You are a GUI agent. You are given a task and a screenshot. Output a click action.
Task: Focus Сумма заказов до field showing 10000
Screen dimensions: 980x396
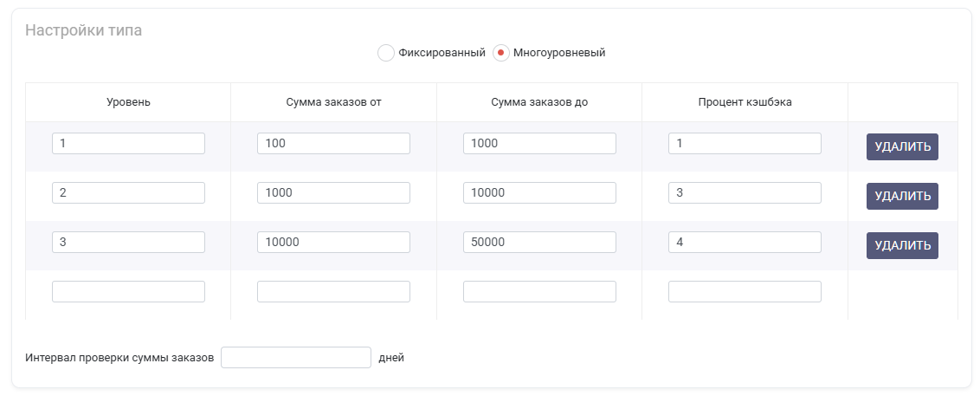539,192
